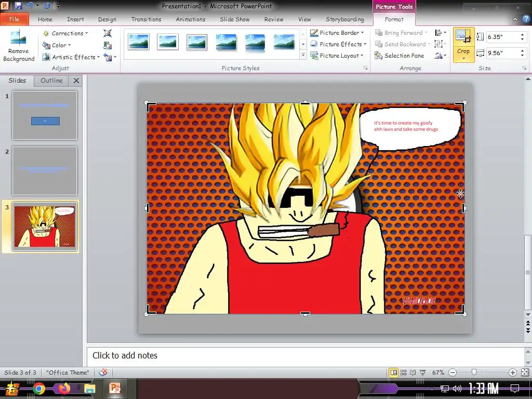Screen dimensions: 532x399
Task: Open Google Chrome from taskbar
Action: click(38, 389)
